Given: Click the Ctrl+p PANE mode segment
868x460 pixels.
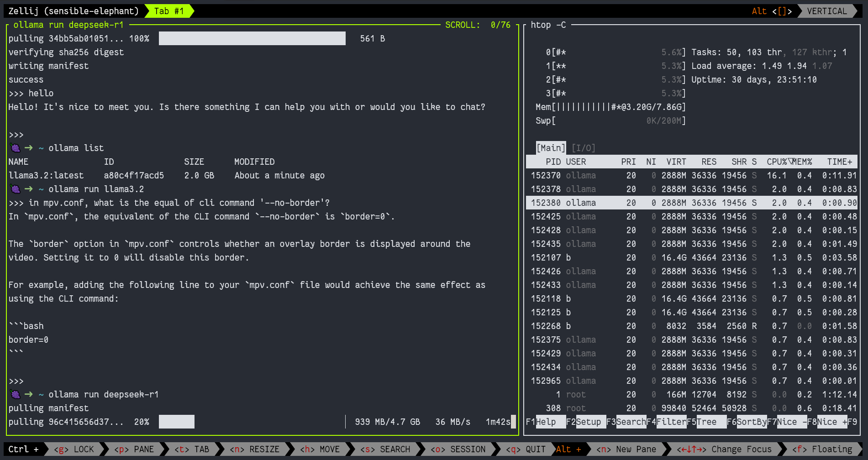Looking at the screenshot, I should (x=134, y=449).
